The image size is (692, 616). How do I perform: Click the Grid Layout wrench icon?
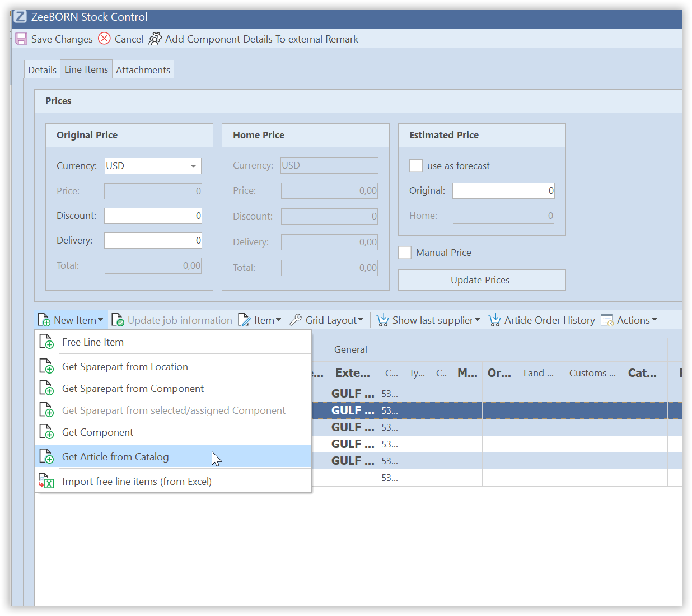[296, 320]
